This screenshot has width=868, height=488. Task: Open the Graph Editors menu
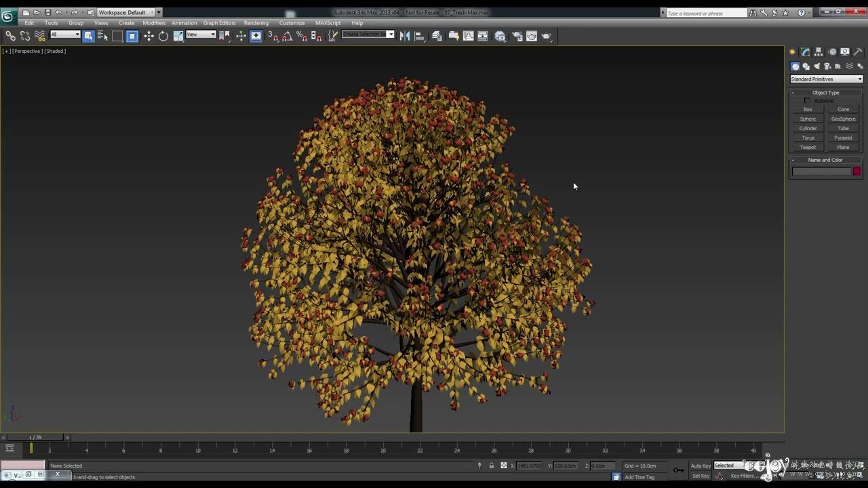[219, 23]
